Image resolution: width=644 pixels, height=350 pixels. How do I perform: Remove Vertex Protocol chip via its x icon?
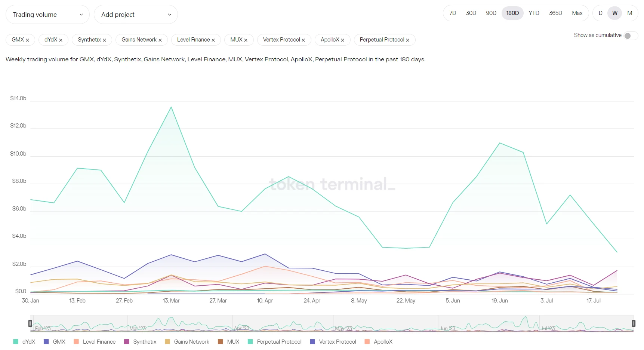(x=303, y=40)
